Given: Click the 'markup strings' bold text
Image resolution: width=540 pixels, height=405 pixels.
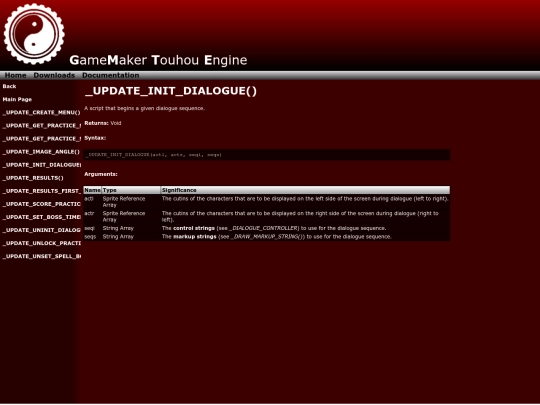Looking at the screenshot, I should click(x=195, y=237).
